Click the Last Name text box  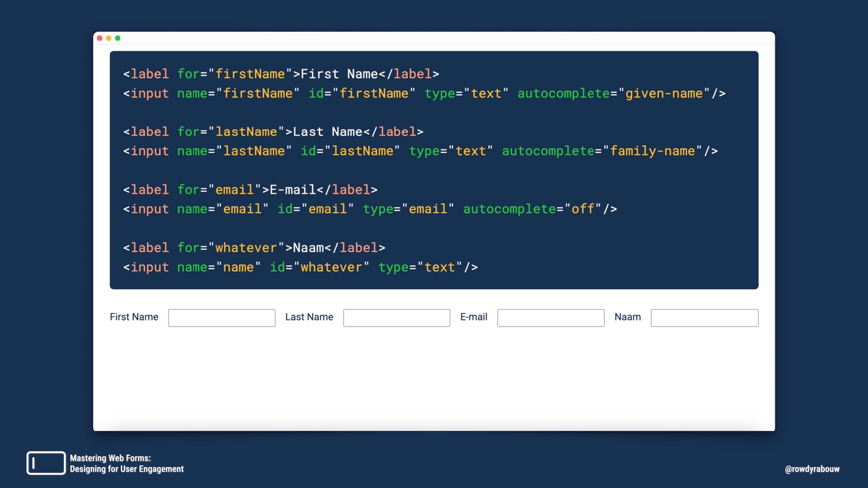[x=396, y=318]
